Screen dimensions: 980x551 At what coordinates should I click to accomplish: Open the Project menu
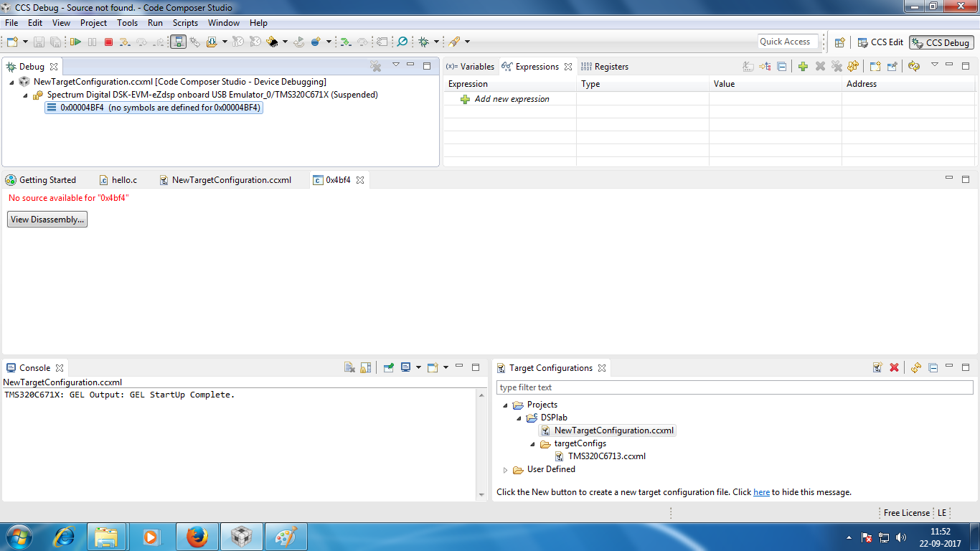coord(94,23)
